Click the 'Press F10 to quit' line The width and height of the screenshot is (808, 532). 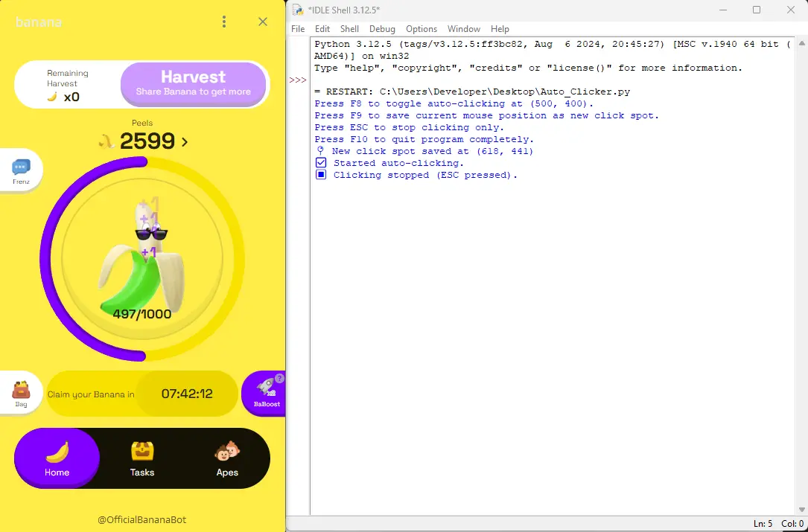[x=424, y=139]
